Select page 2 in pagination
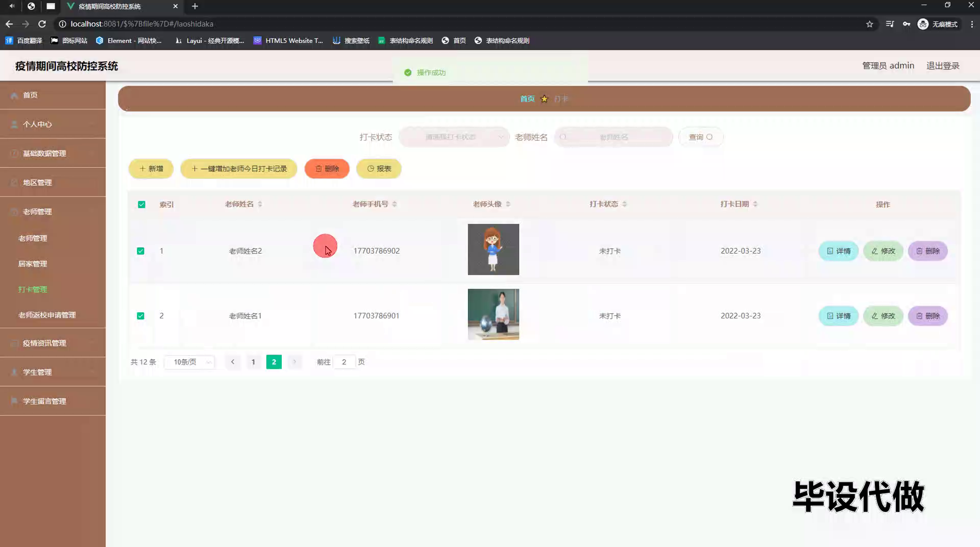The height and width of the screenshot is (547, 980). point(274,362)
